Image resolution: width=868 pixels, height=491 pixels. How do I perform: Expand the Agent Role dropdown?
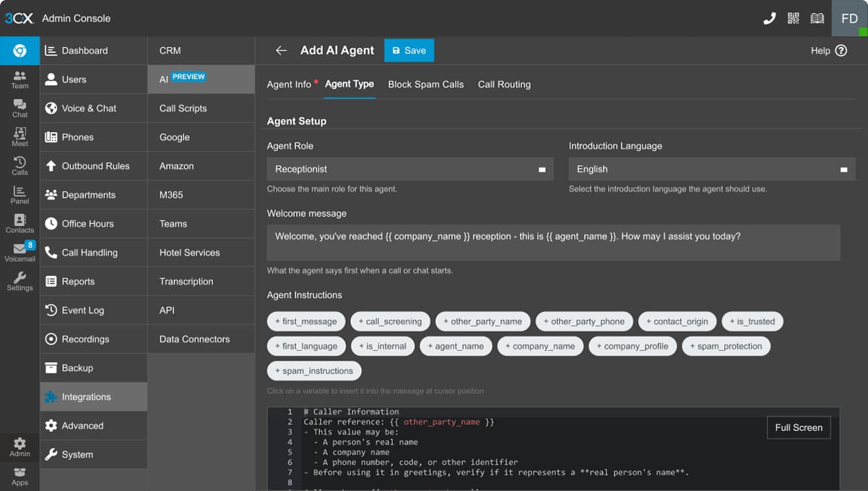point(409,169)
